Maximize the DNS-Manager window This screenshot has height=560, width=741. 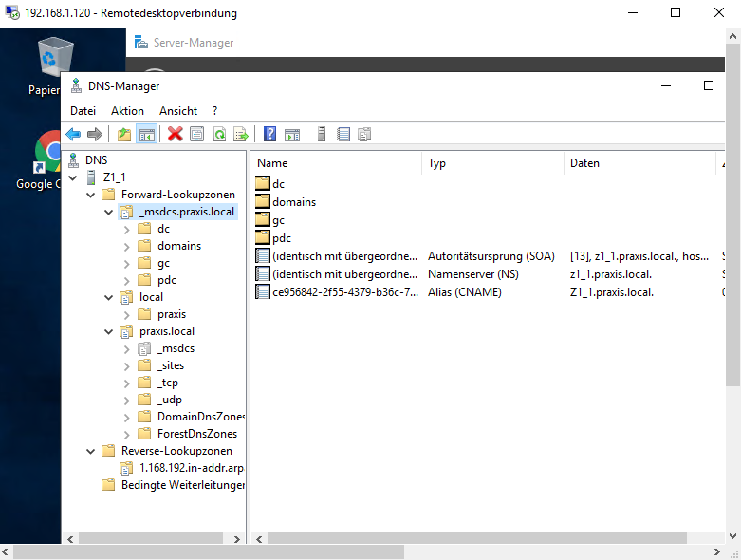(x=709, y=85)
